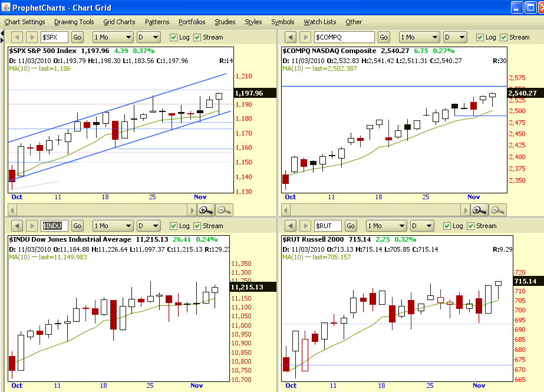
Task: Toggle Stream on $INDU chart
Action: click(x=208, y=226)
